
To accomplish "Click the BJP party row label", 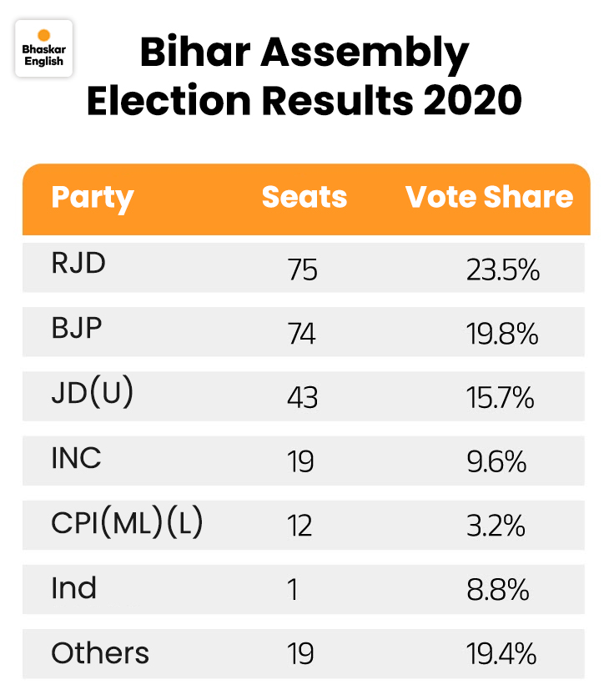I will pos(77,327).
